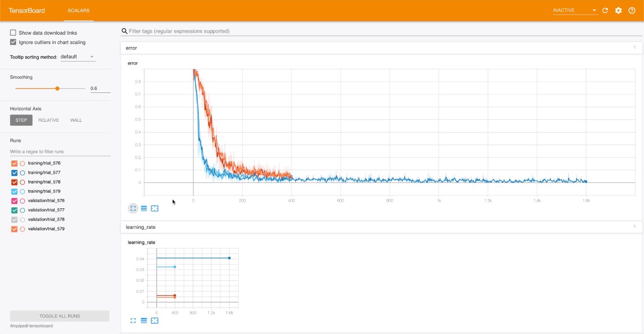The height and width of the screenshot is (334, 644).
Task: Open the help question mark icon
Action: click(x=632, y=10)
